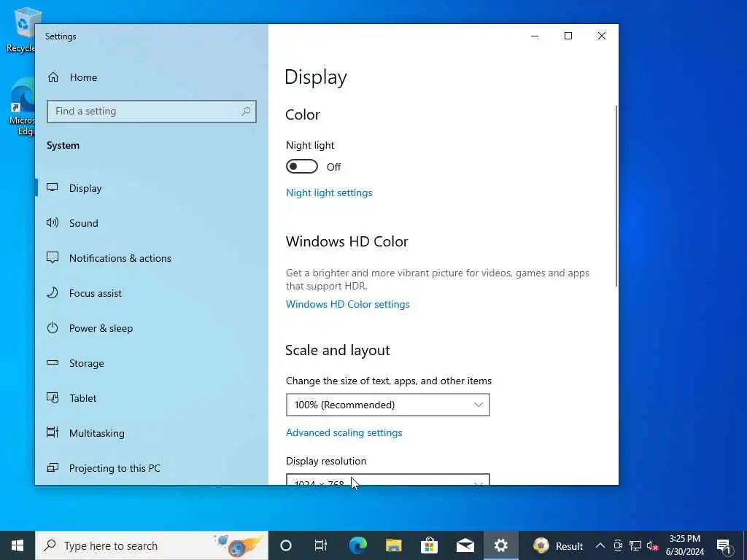The height and width of the screenshot is (560, 747).
Task: Select Display in the System menu
Action: (152, 188)
